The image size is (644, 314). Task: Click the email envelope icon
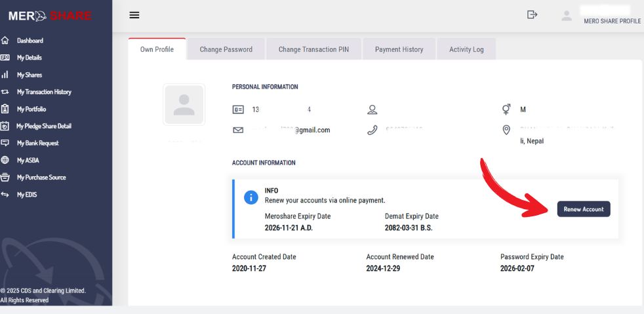point(238,130)
